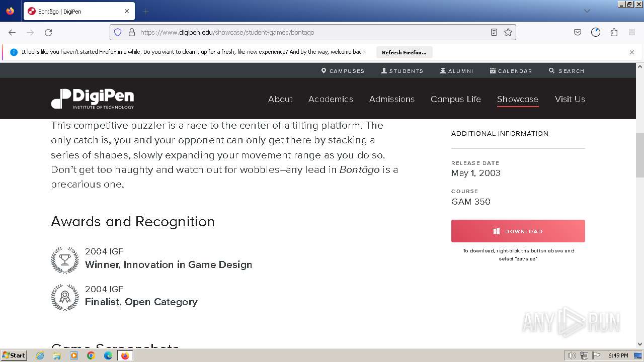
Task: Open the Campuses link
Action: coord(343,71)
